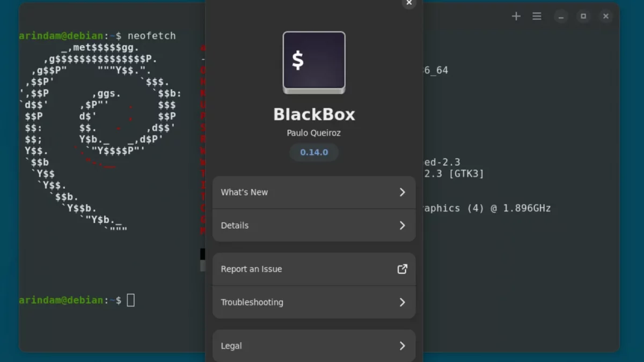Click the neofetch command in the terminal
The width and height of the screenshot is (644, 362).
click(x=152, y=36)
